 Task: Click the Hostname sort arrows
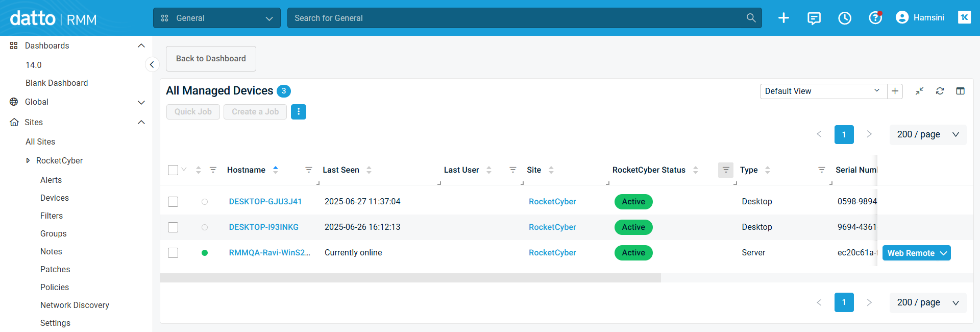click(x=276, y=170)
